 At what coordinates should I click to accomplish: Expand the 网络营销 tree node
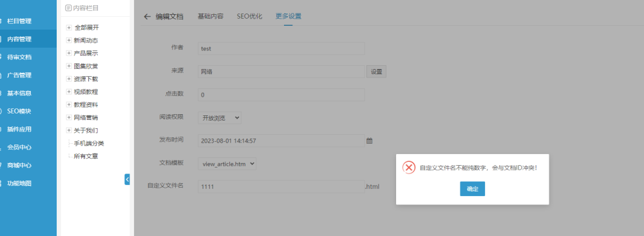69,117
